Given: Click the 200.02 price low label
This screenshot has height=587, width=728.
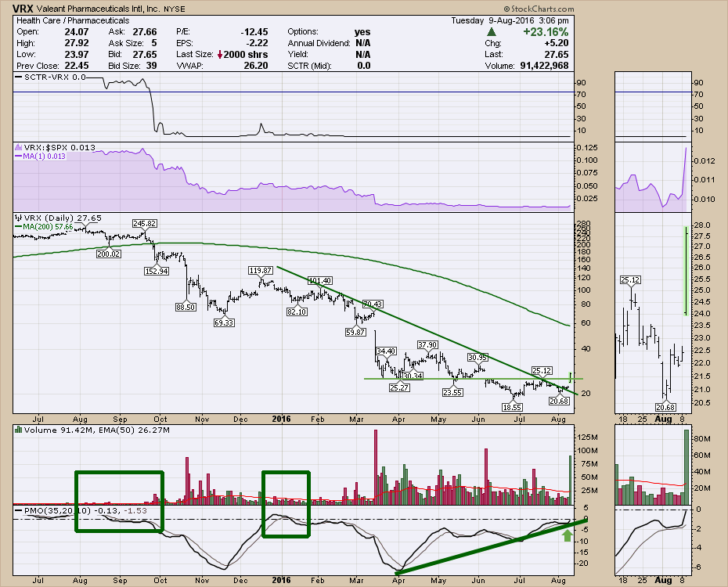Looking at the screenshot, I should (109, 254).
